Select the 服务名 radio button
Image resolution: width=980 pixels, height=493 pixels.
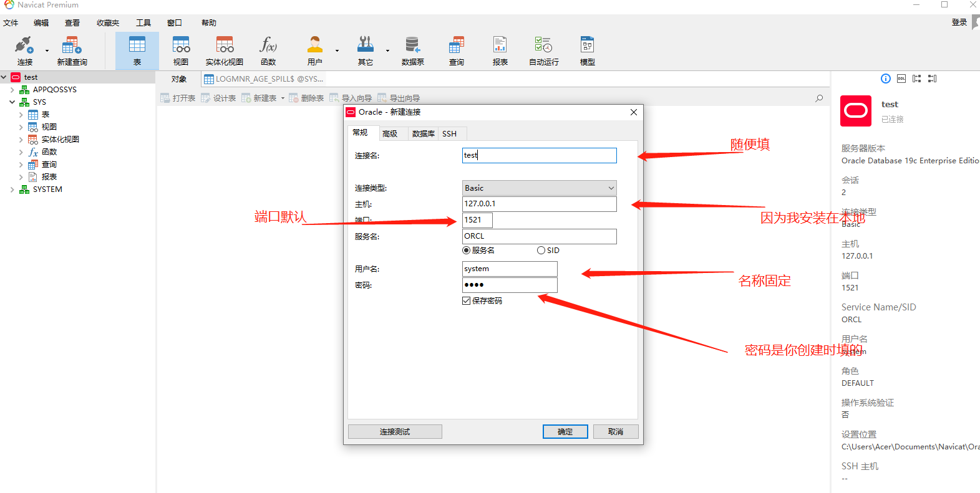click(466, 251)
